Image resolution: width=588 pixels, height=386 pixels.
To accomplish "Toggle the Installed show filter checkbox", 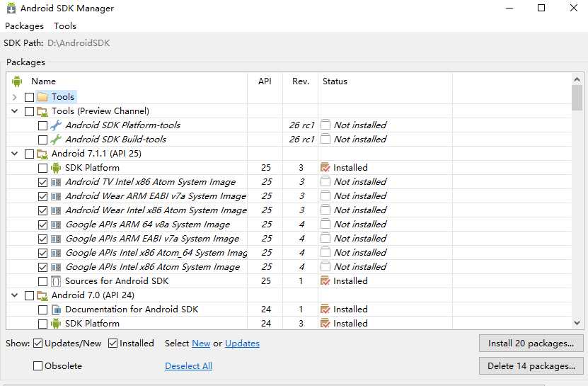I will click(113, 344).
